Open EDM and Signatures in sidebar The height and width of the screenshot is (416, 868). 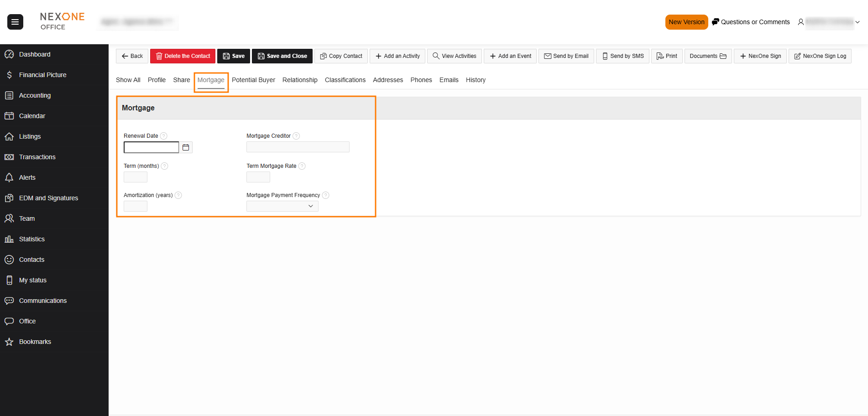[48, 198]
